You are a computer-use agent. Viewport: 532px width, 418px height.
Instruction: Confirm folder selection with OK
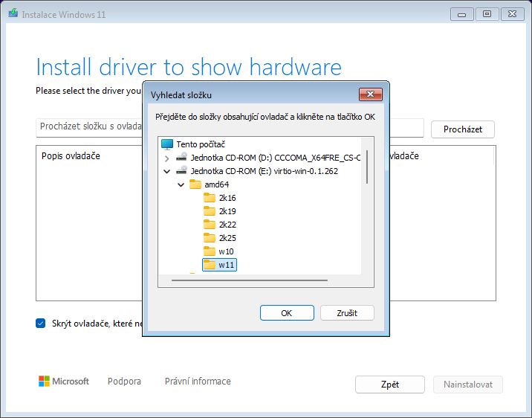click(x=287, y=312)
